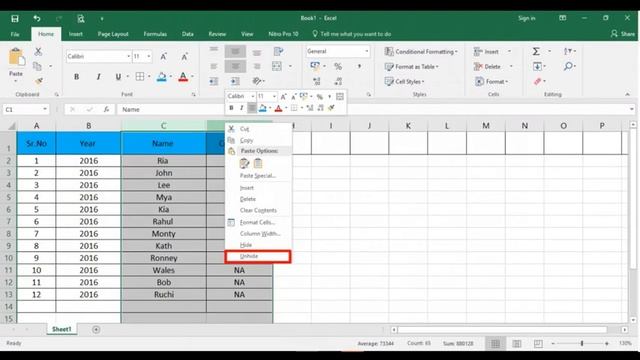Select the column A header
The width and height of the screenshot is (640, 360).
(36, 126)
